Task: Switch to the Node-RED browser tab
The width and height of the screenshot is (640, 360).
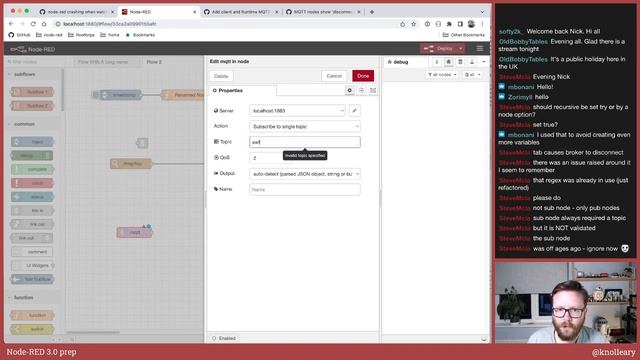Action: 159,12
